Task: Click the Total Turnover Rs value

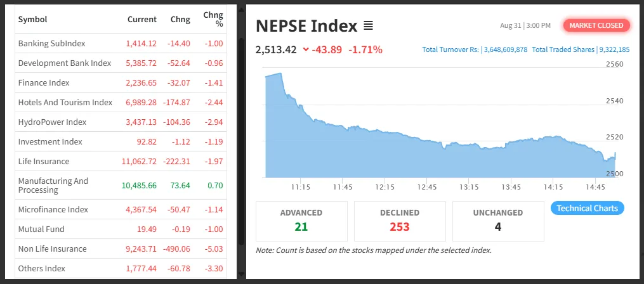Action: 505,49
